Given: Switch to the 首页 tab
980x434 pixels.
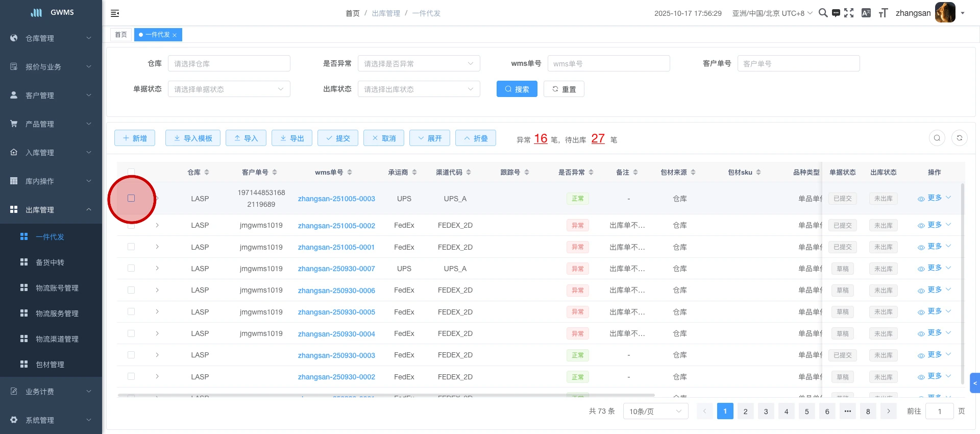Looking at the screenshot, I should 121,35.
